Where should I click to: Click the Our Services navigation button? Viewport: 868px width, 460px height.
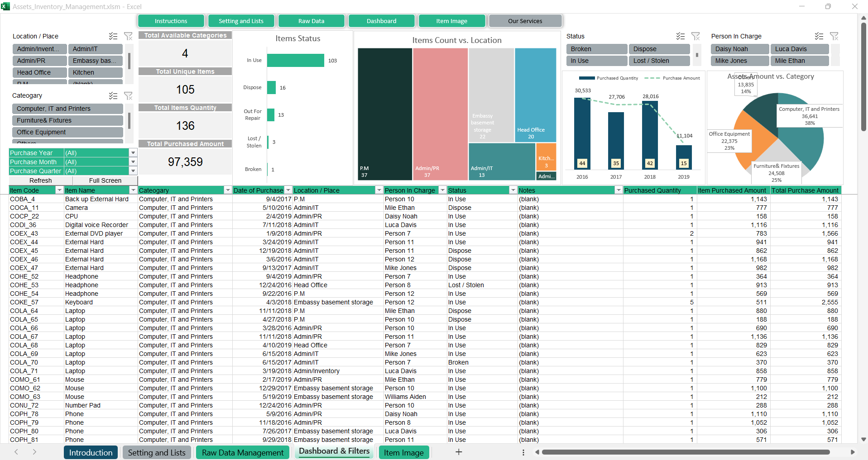coord(525,21)
